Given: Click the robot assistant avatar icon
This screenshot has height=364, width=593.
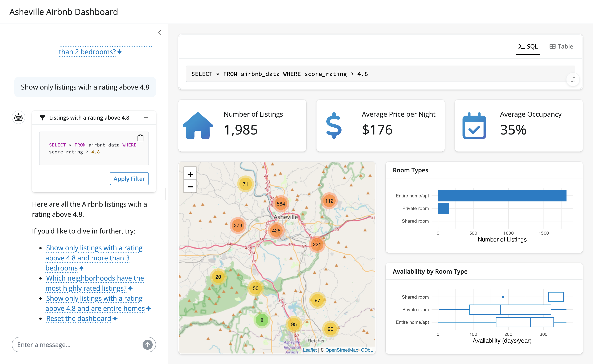Looking at the screenshot, I should point(18,117).
